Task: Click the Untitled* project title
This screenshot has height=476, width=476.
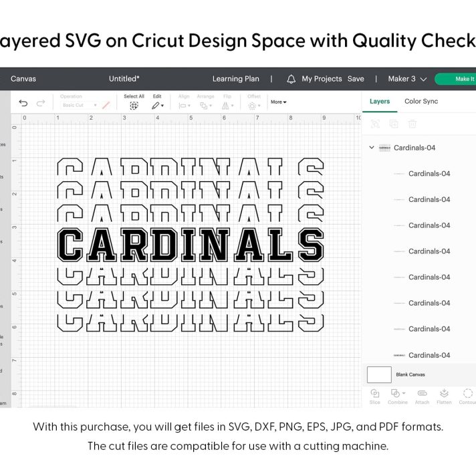Action: [124, 79]
